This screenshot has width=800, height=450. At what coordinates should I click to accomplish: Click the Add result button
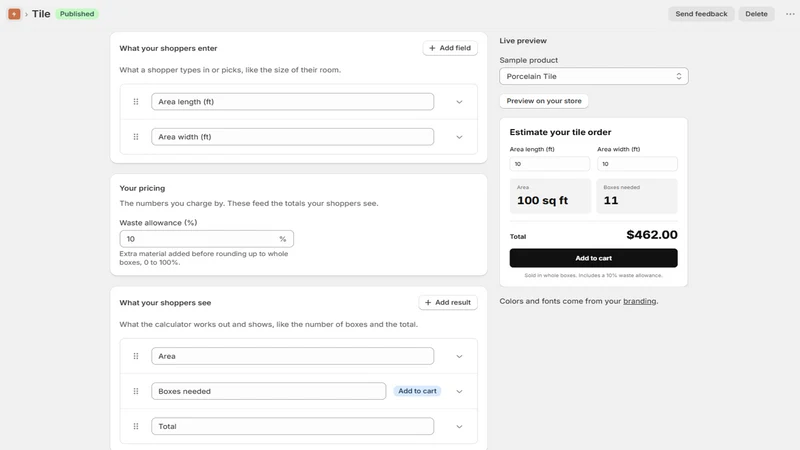(448, 303)
